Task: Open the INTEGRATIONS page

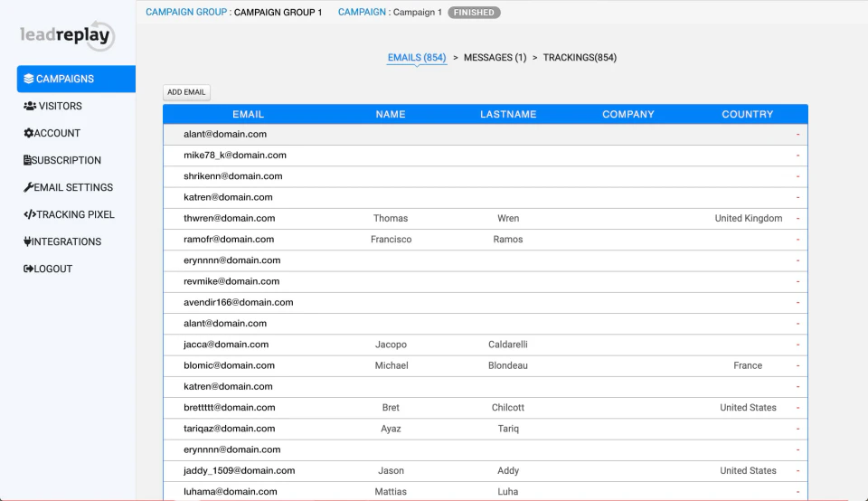Action: (66, 241)
